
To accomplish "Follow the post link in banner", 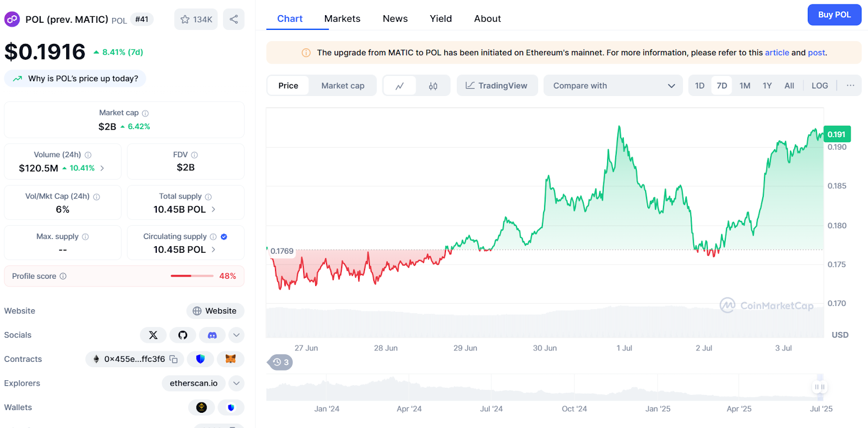I will [x=816, y=53].
